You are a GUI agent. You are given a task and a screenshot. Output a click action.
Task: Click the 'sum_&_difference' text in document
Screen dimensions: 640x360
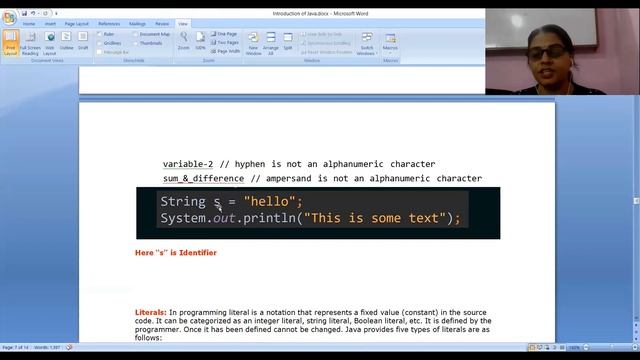(x=203, y=178)
